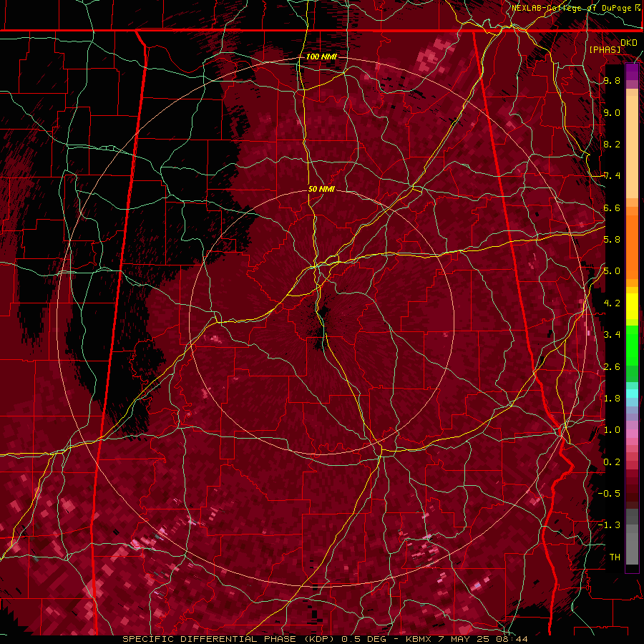The width and height of the screenshot is (644, 644).
Task: Click the 7.4 scale value
Action: [612, 176]
